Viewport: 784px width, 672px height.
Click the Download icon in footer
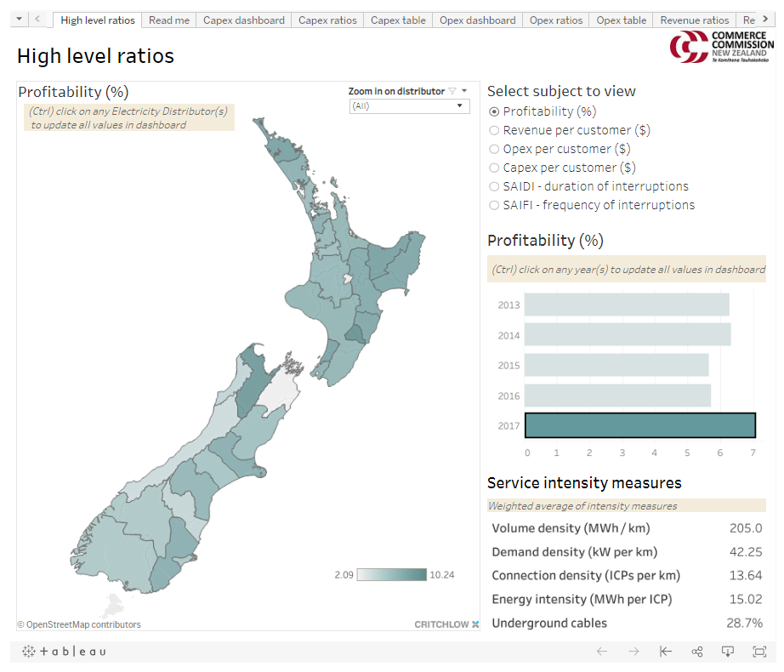728,651
